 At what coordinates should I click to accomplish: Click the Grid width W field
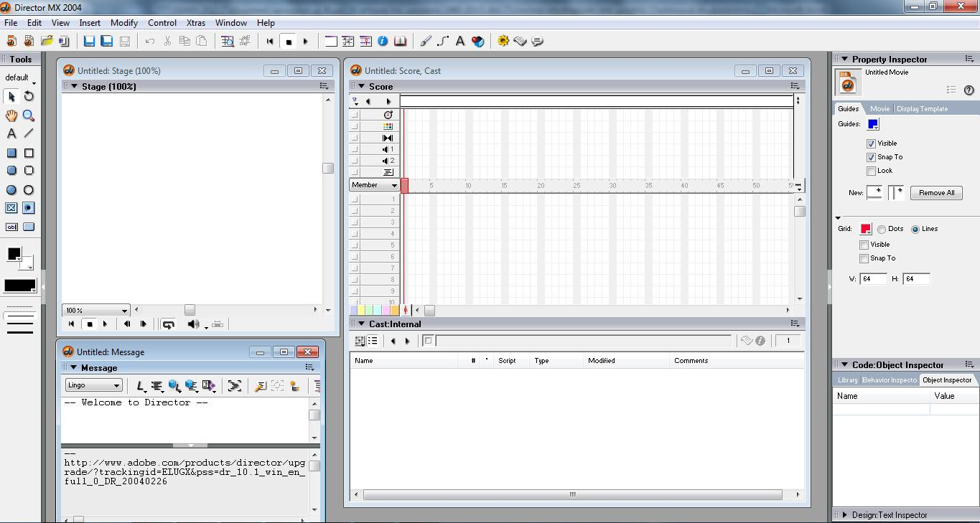(874, 279)
